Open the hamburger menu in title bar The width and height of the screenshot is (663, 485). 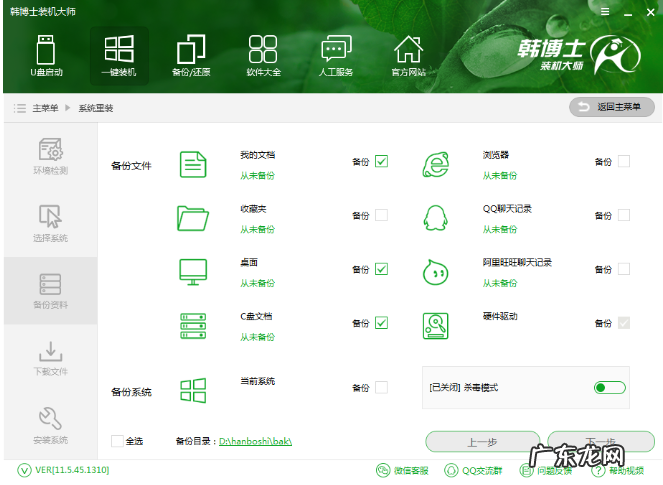[605, 12]
